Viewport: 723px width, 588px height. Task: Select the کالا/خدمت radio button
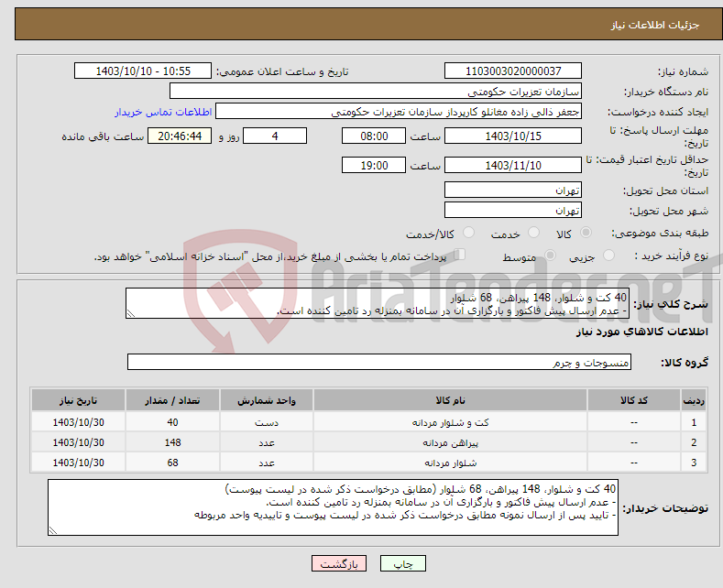[x=468, y=233]
